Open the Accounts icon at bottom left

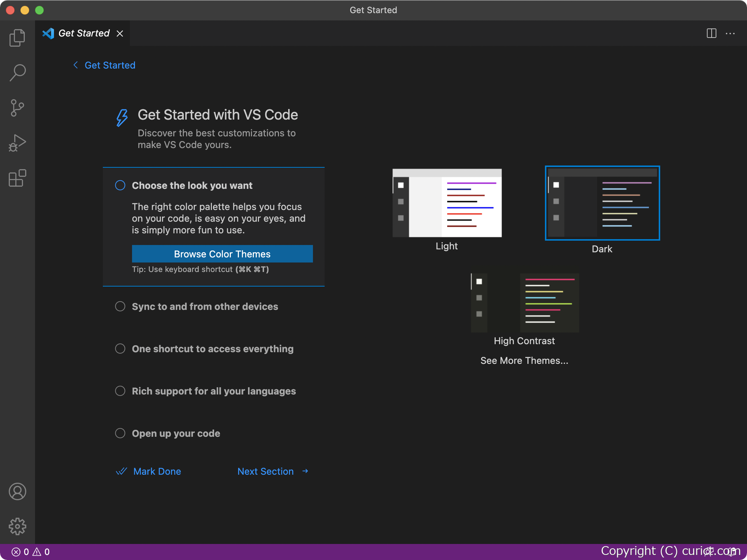click(x=17, y=491)
